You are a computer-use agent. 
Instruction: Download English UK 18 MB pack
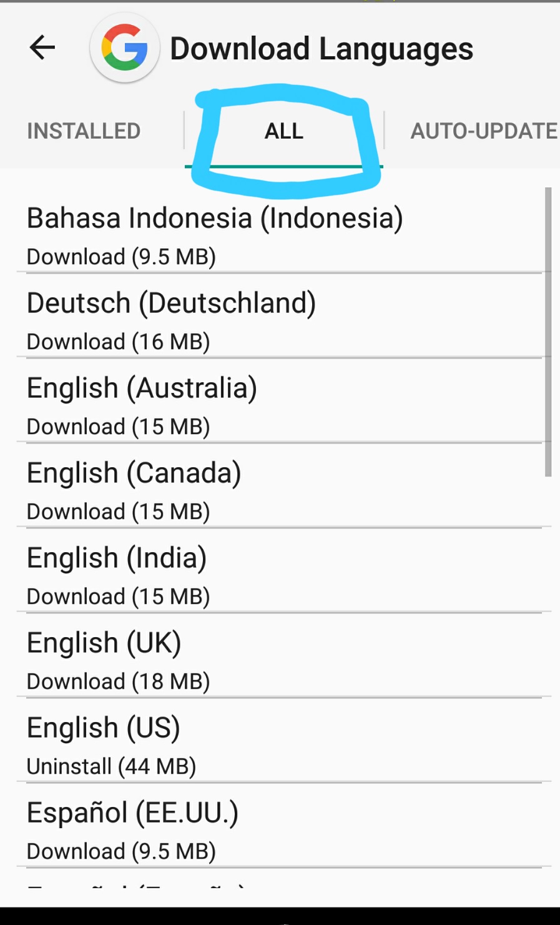click(118, 681)
